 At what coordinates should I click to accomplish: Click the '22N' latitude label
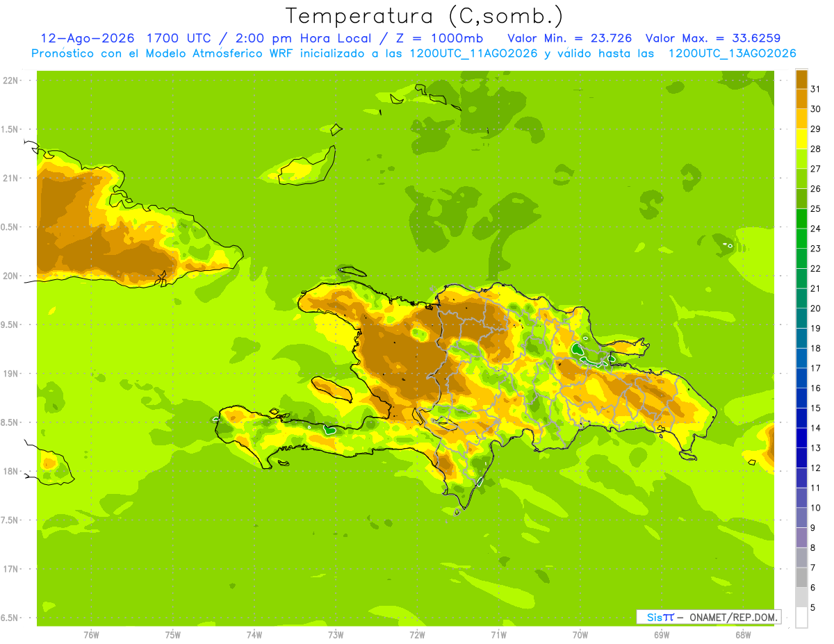pos(11,81)
